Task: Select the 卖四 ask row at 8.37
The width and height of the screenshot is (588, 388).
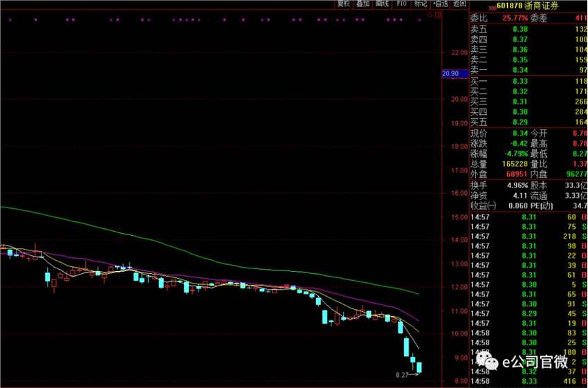Action: (529, 39)
